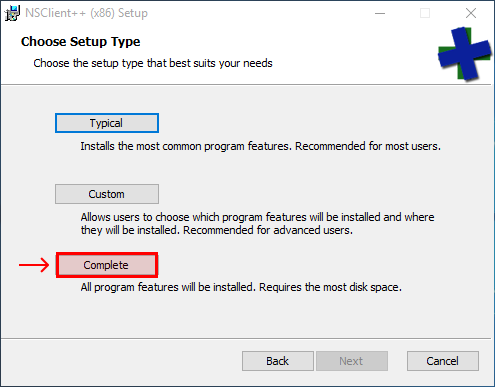Screen dimensions: 495x387
Task: Cancel the NSClient++ installation
Action: coord(443,361)
